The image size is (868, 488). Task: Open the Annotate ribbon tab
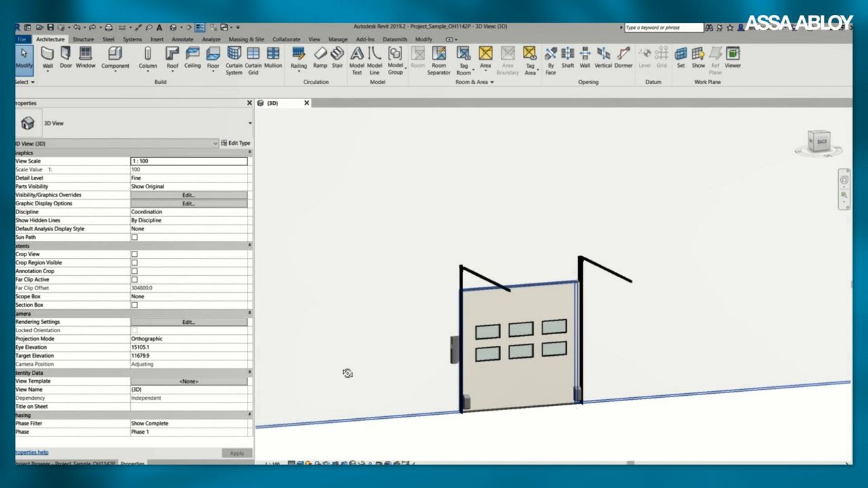tap(182, 39)
